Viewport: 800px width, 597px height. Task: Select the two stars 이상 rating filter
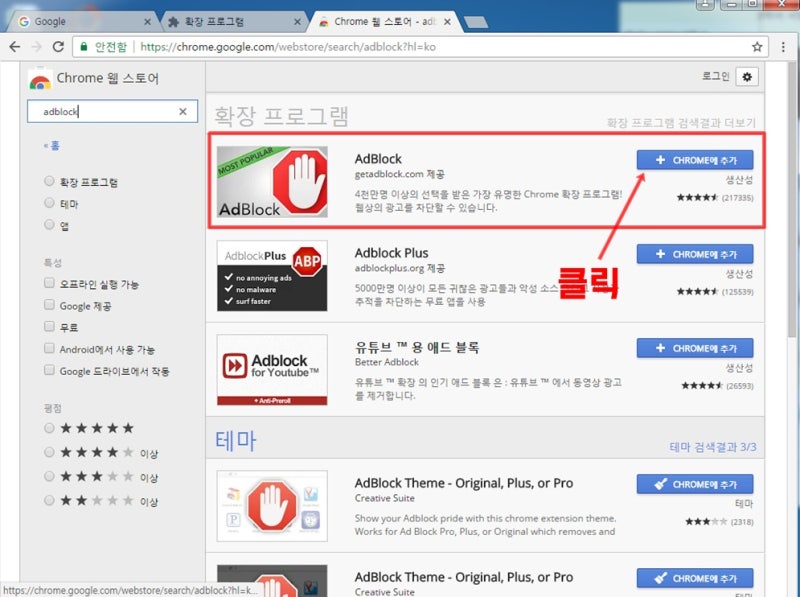[49, 501]
